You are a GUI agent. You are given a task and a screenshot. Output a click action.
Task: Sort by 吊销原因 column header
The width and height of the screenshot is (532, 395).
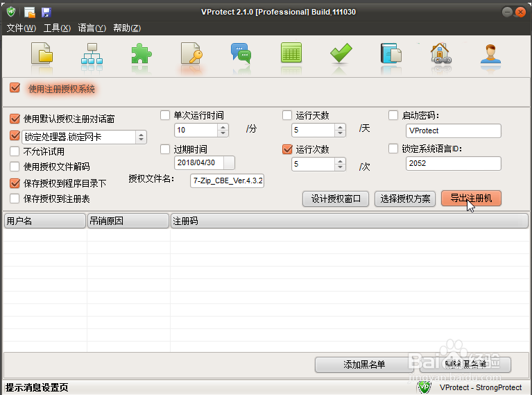point(128,221)
